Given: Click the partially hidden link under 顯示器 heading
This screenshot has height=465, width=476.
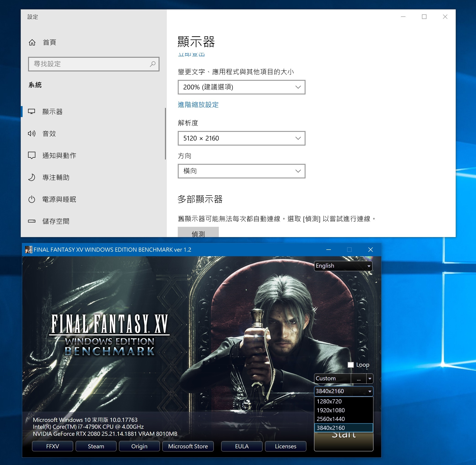Looking at the screenshot, I should 191,55.
